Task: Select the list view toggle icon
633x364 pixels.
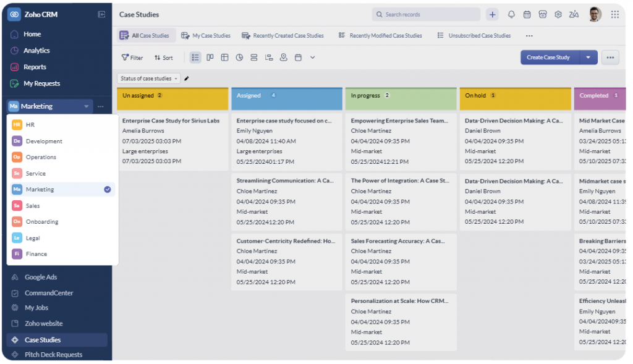Action: tap(195, 57)
